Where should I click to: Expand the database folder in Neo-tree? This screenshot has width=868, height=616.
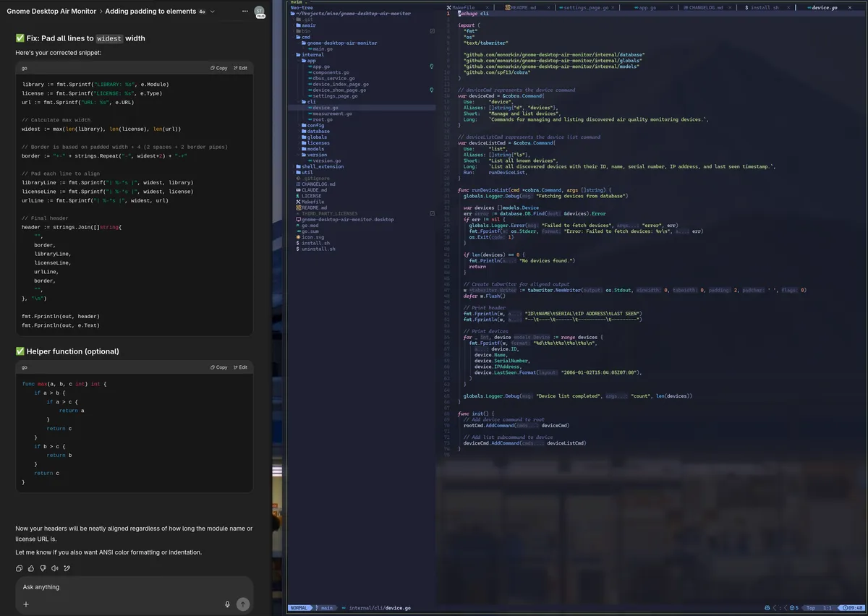315,132
